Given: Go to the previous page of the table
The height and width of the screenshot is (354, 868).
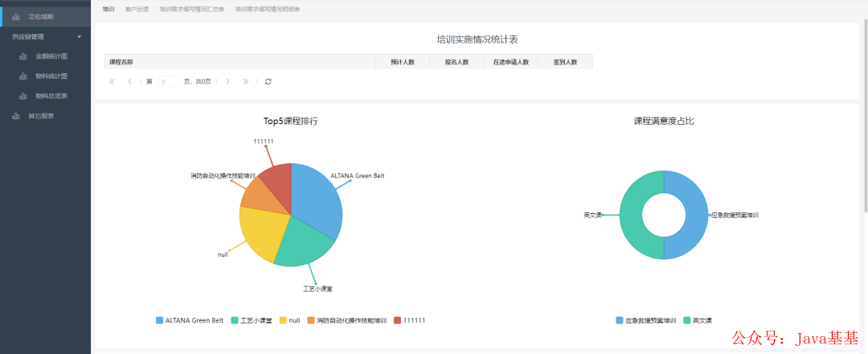Looking at the screenshot, I should [129, 81].
